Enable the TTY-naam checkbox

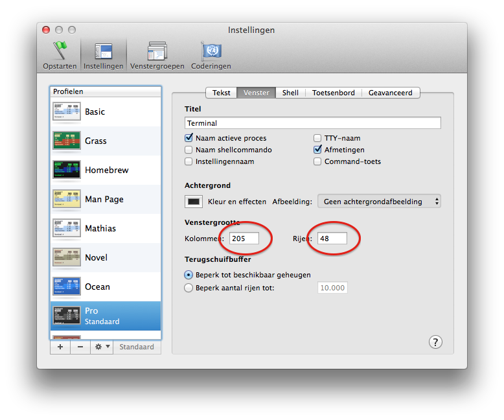click(x=318, y=138)
